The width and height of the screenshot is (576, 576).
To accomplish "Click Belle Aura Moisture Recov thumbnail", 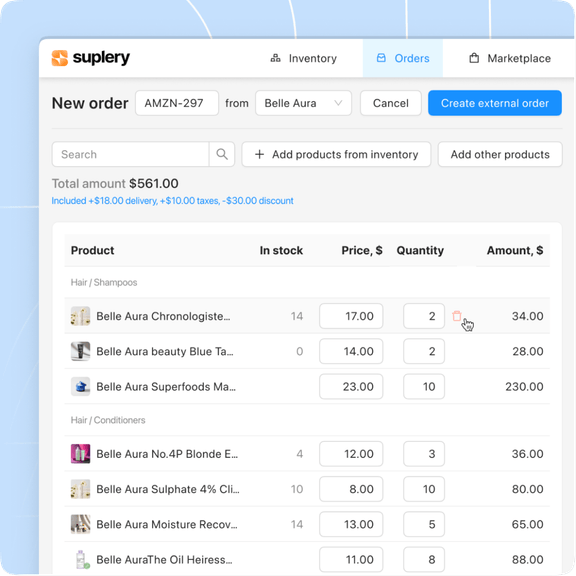I will tap(80, 524).
